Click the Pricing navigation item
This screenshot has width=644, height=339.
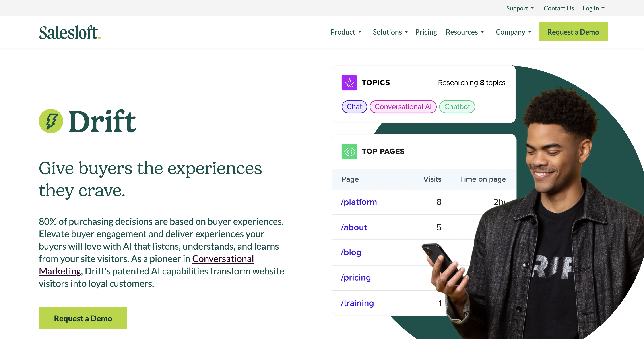(426, 32)
